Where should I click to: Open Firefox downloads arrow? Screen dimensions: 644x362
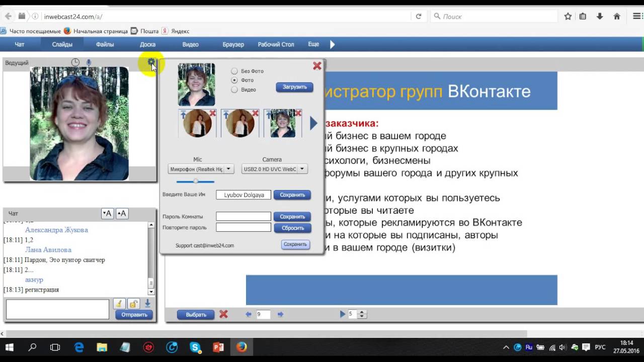pyautogui.click(x=600, y=16)
